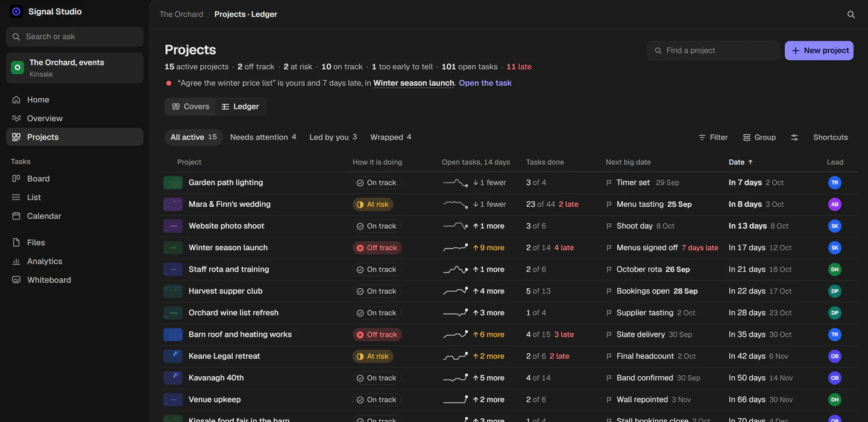Click the Analytics bar chart icon
This screenshot has height=422, width=868.
16,262
